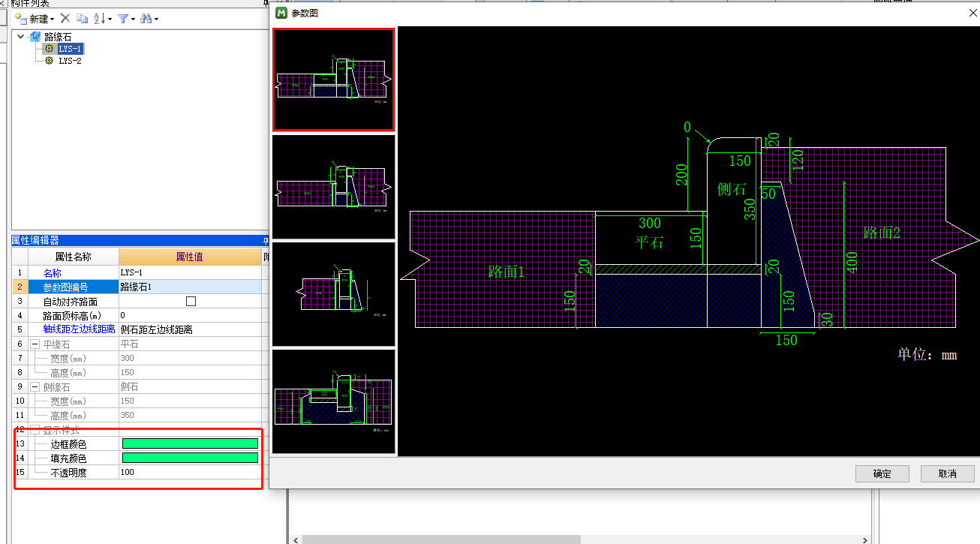This screenshot has width=980, height=544.
Task: Click the 名称 property label
Action: [x=53, y=272]
